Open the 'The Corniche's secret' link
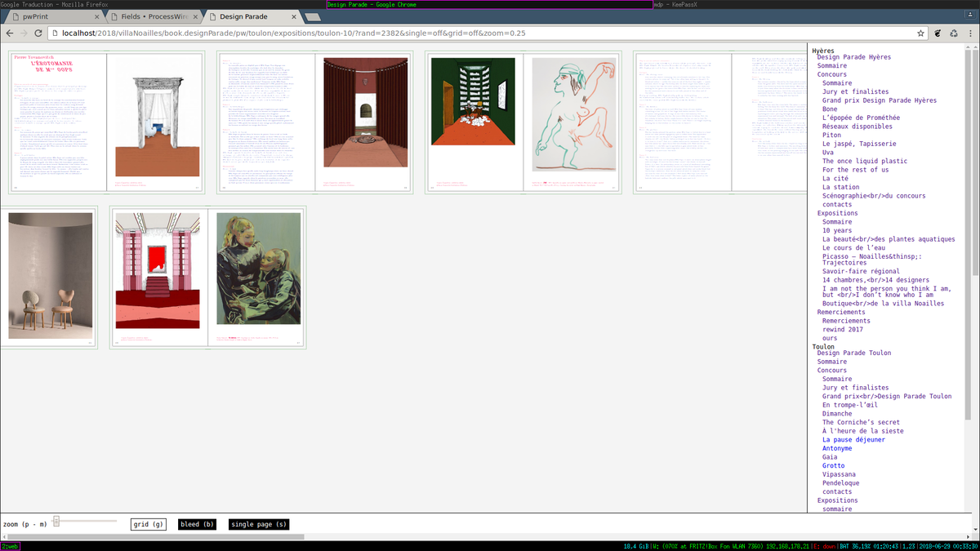Screen dimensions: 980x551 click(x=861, y=423)
